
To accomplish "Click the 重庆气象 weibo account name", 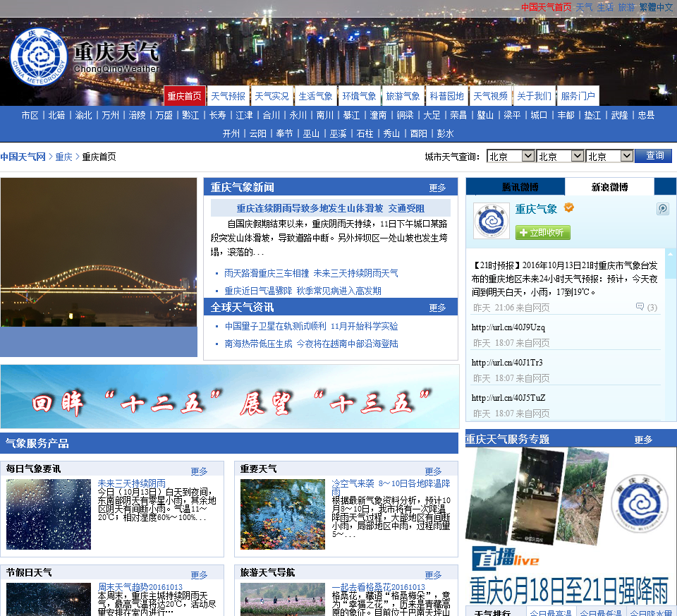I will (536, 209).
